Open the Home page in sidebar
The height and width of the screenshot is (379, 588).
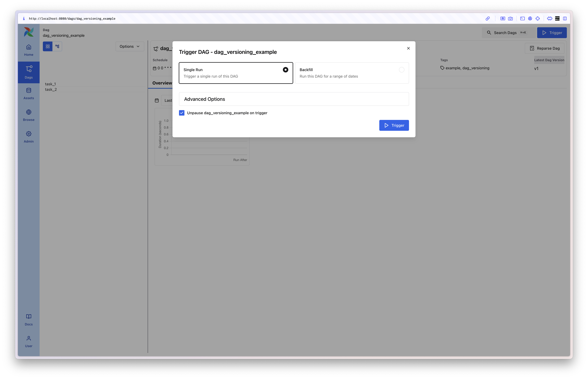click(28, 50)
